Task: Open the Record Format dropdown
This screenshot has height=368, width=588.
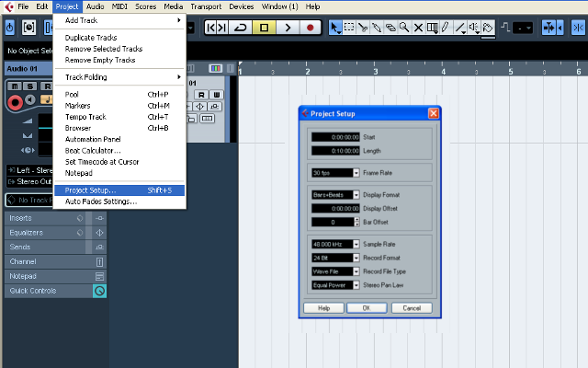Action: tap(356, 258)
